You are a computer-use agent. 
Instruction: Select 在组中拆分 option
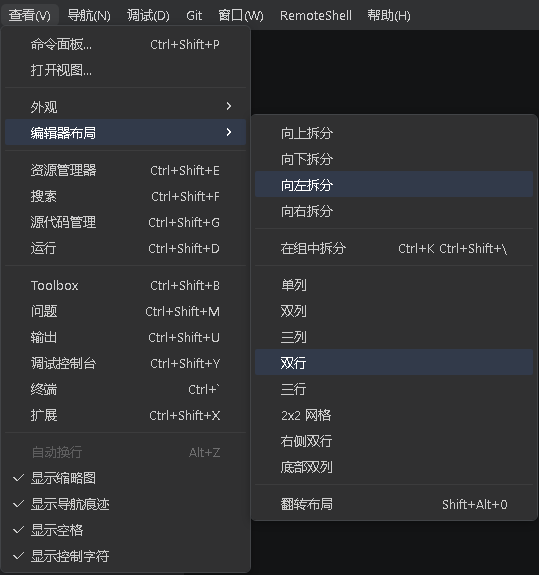click(x=394, y=248)
